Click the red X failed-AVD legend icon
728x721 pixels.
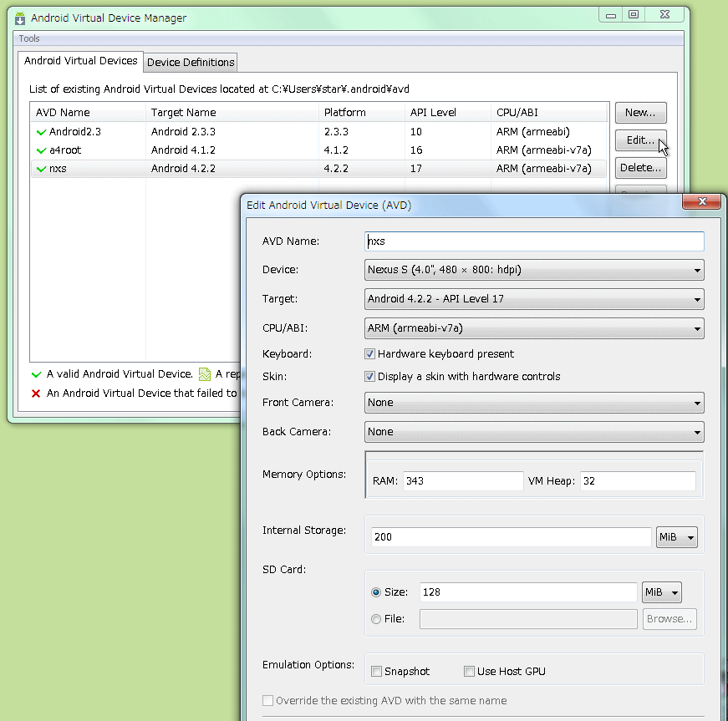[x=36, y=394]
